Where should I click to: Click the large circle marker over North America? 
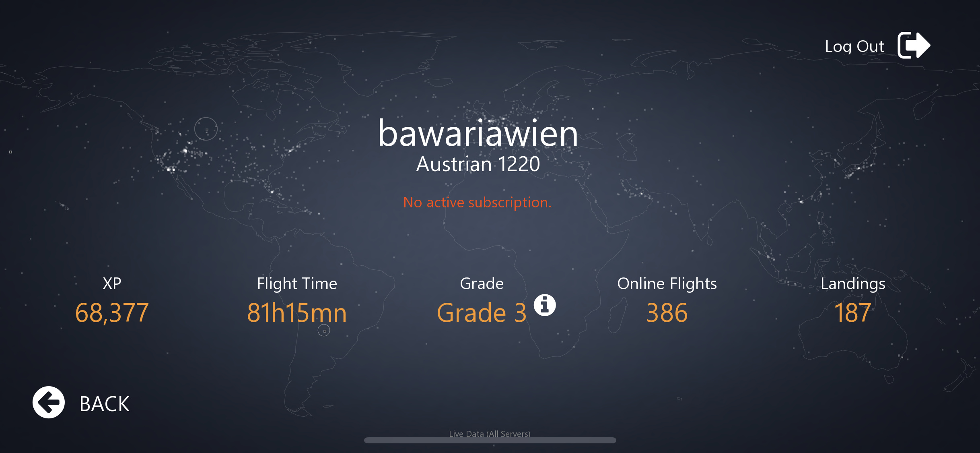point(206,129)
